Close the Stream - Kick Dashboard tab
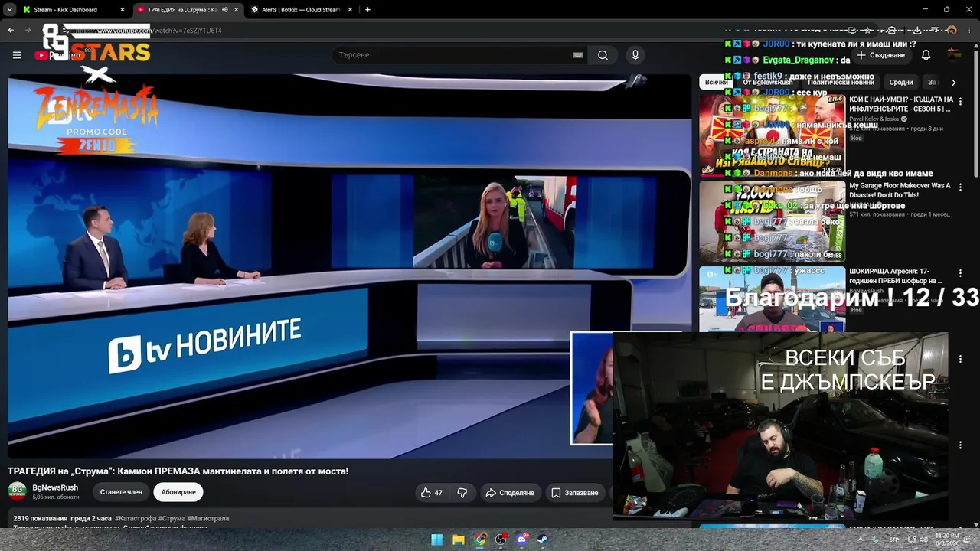This screenshot has height=551, width=980. click(122, 10)
